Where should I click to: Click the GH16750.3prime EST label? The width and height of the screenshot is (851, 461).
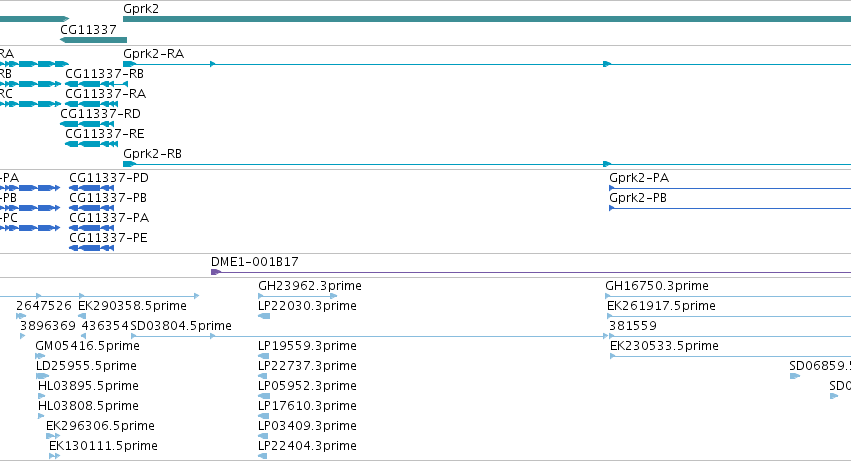(657, 286)
